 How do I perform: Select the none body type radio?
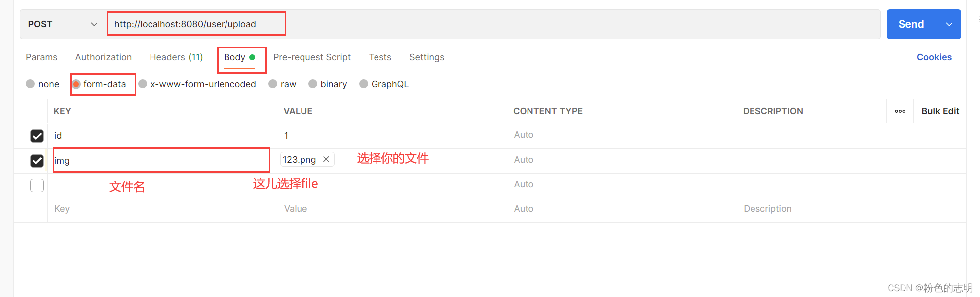click(x=30, y=84)
